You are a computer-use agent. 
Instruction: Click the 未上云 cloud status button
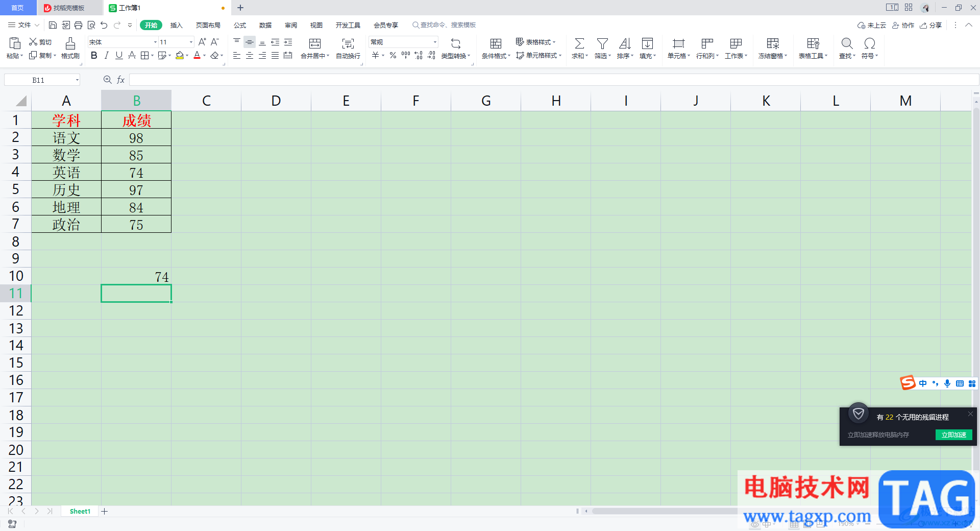point(872,25)
